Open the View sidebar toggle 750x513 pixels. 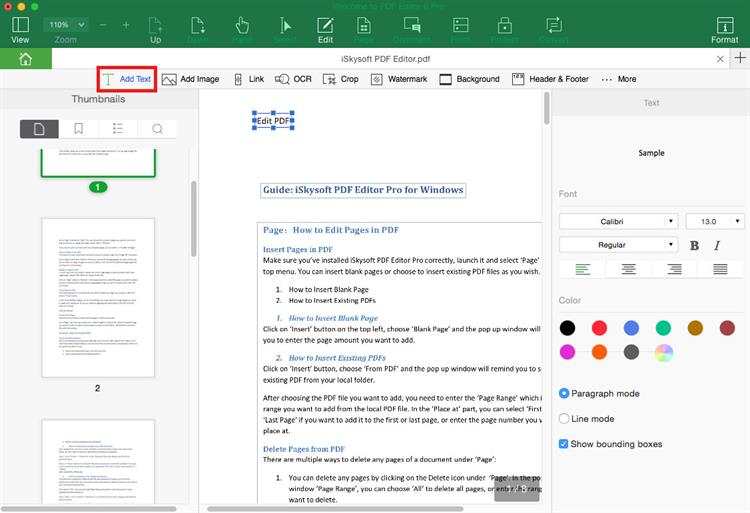pyautogui.click(x=20, y=30)
